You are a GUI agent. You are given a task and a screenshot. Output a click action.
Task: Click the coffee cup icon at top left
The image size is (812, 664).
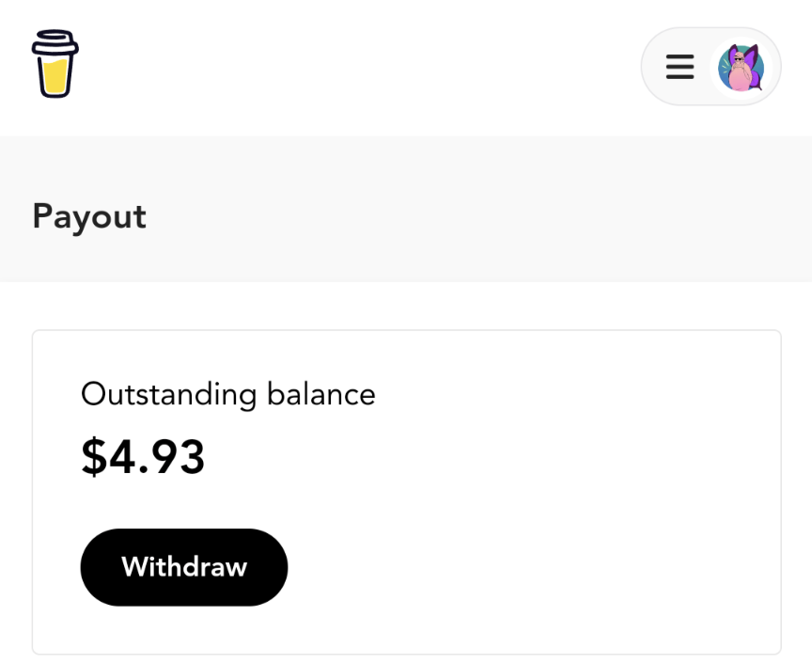pos(55,63)
